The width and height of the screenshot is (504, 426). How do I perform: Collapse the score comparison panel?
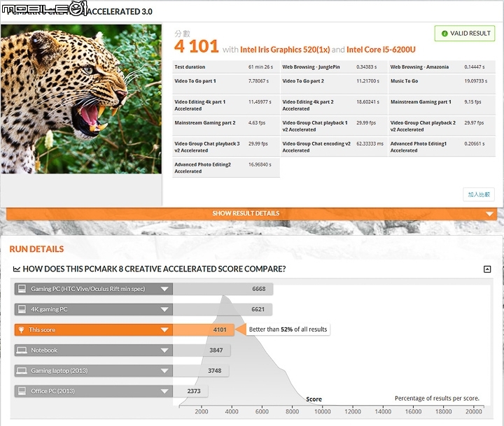coord(487,269)
